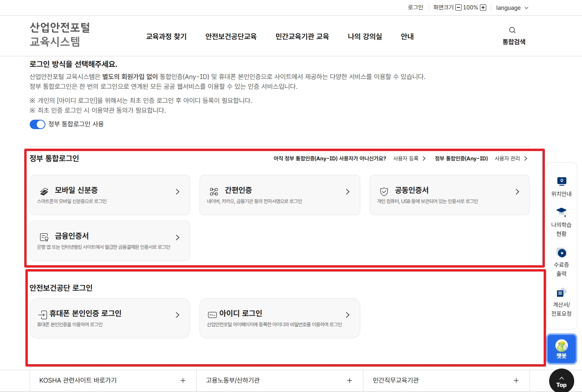Image resolution: width=582 pixels, height=392 pixels.
Task: Open 나의학습 현황 graduation cap icon
Action: click(x=561, y=212)
